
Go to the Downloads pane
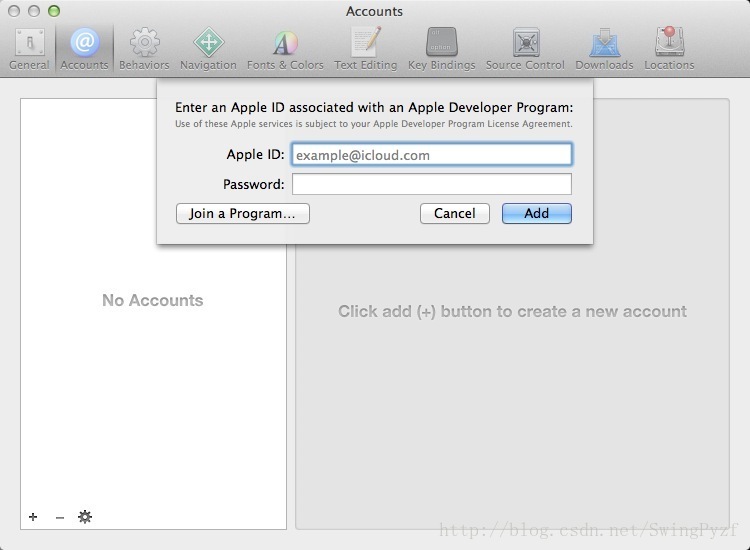click(604, 49)
